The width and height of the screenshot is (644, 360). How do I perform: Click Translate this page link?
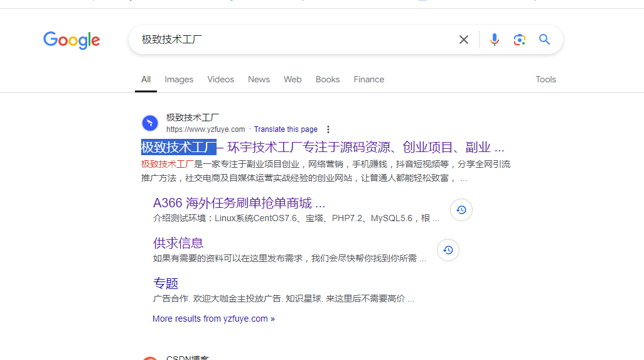(286, 129)
